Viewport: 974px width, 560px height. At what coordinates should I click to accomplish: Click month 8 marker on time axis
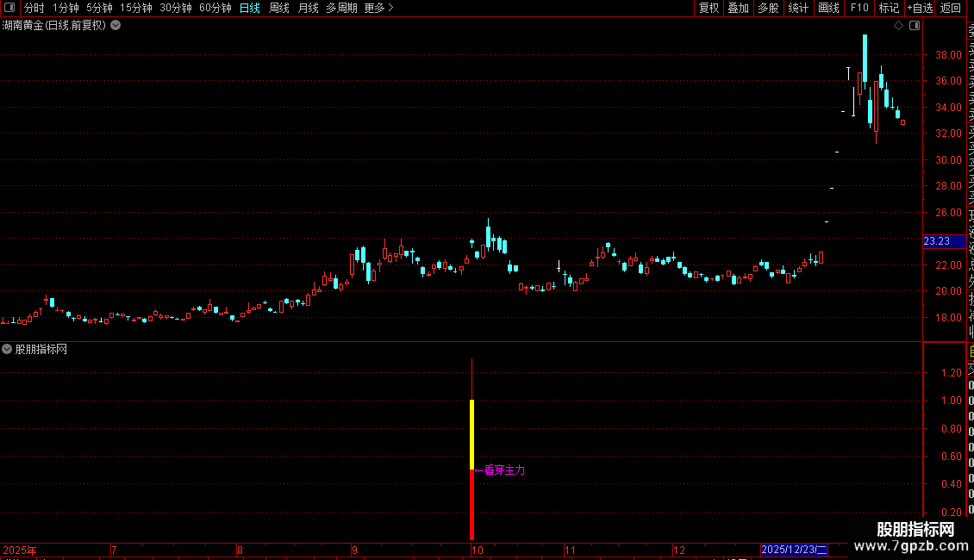click(x=240, y=550)
